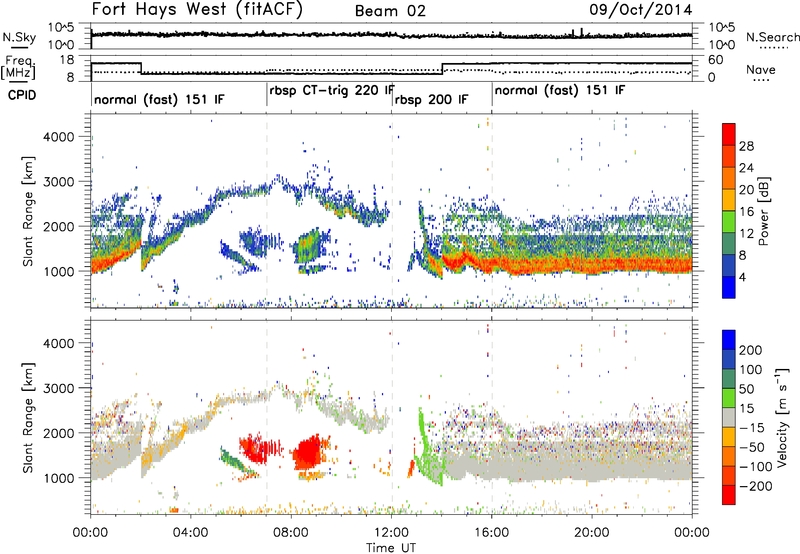Click the 'Beam 02' label
Screen dimensions: 800x554
point(390,11)
